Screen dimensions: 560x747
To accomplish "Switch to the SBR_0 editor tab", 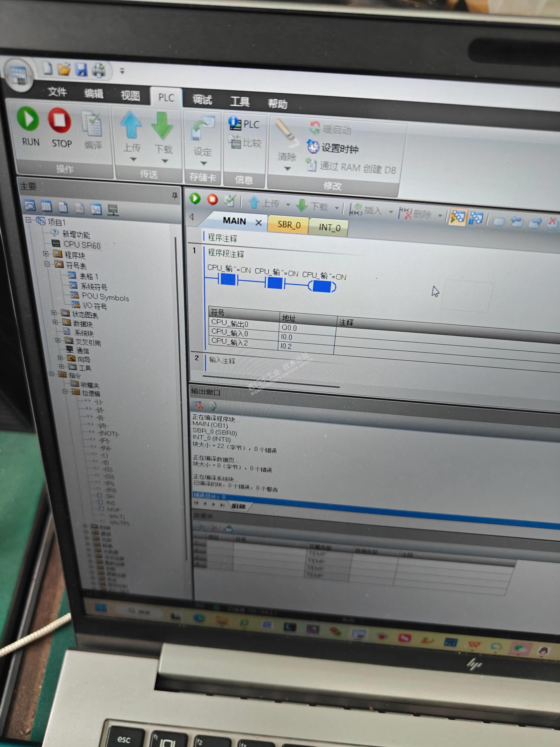I will pos(289,225).
